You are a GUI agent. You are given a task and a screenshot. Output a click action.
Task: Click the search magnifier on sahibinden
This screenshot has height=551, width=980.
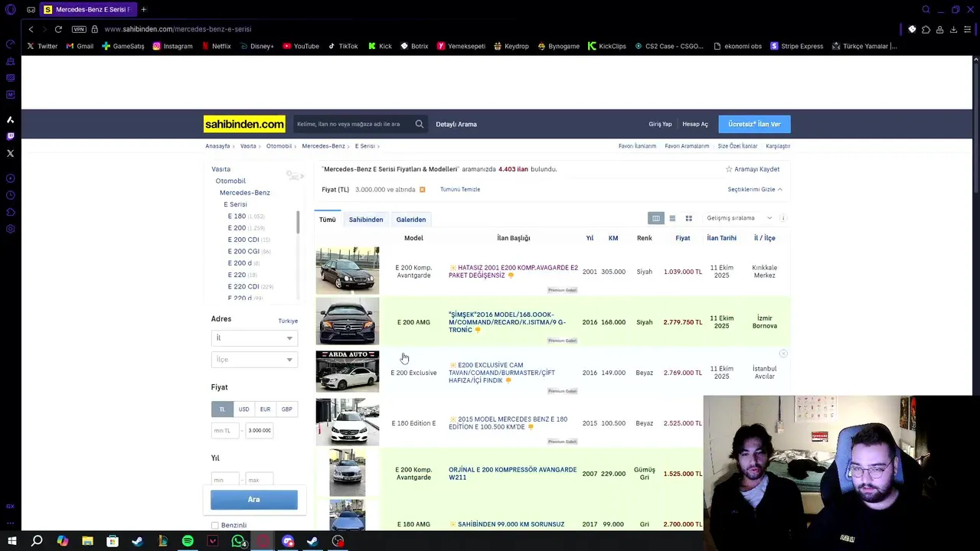pos(420,124)
